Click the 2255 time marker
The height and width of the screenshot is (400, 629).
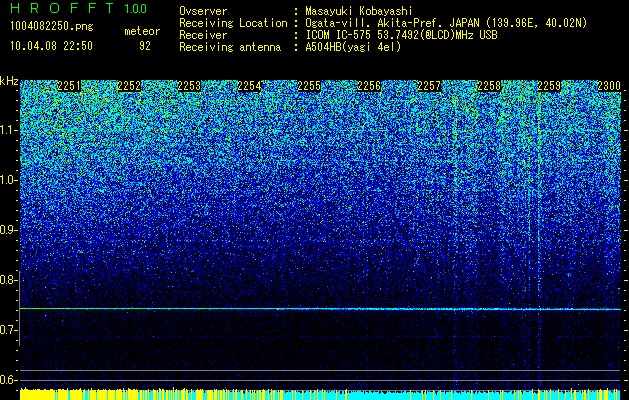click(309, 86)
